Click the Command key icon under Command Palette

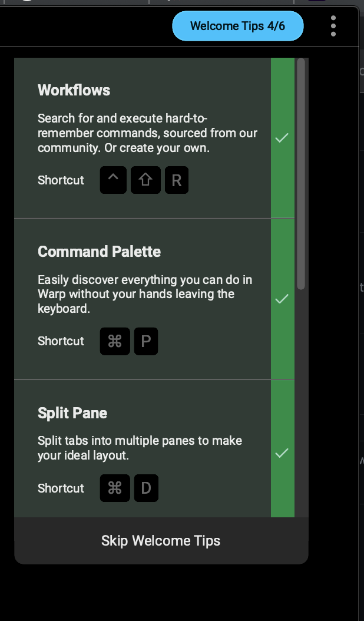point(114,341)
